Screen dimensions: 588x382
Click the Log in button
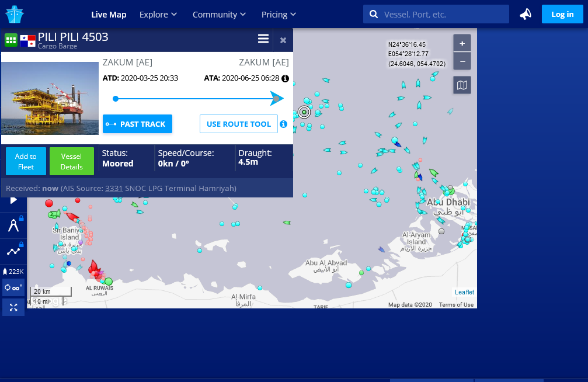[x=562, y=14]
